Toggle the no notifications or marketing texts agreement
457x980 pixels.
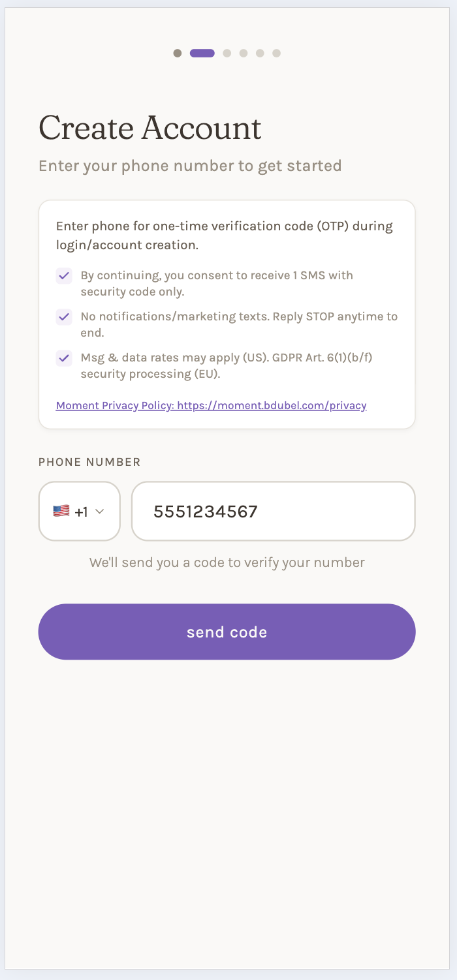coord(63,317)
